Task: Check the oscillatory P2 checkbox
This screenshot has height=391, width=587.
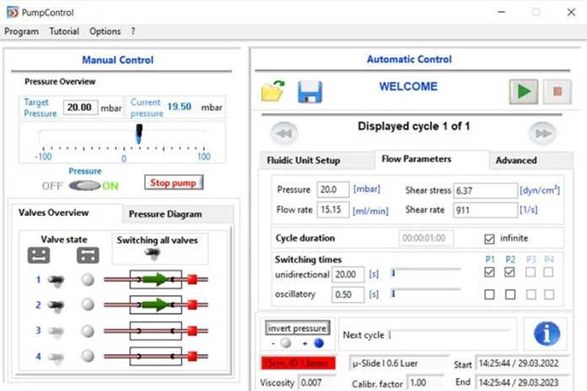Action: coord(510,294)
